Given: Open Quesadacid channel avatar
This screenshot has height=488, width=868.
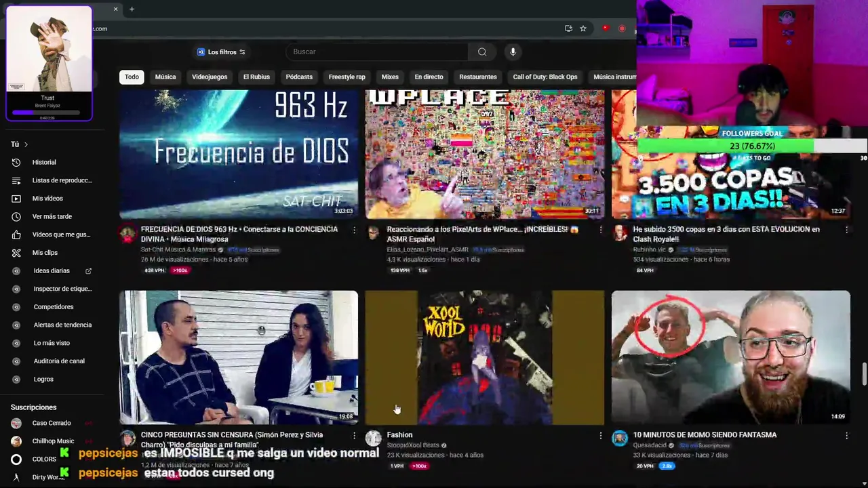Looking at the screenshot, I should pos(620,439).
